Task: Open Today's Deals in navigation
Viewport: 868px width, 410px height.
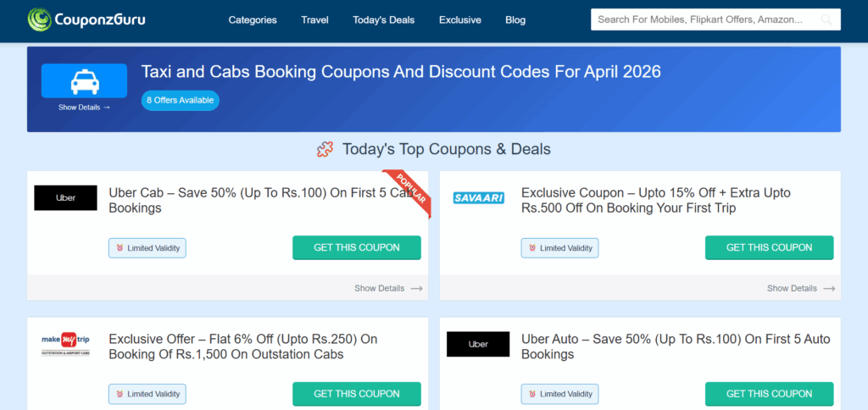Action: tap(384, 19)
